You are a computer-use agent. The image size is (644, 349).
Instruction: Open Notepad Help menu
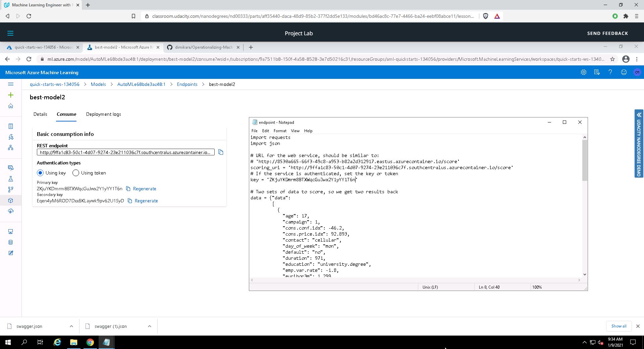click(308, 131)
